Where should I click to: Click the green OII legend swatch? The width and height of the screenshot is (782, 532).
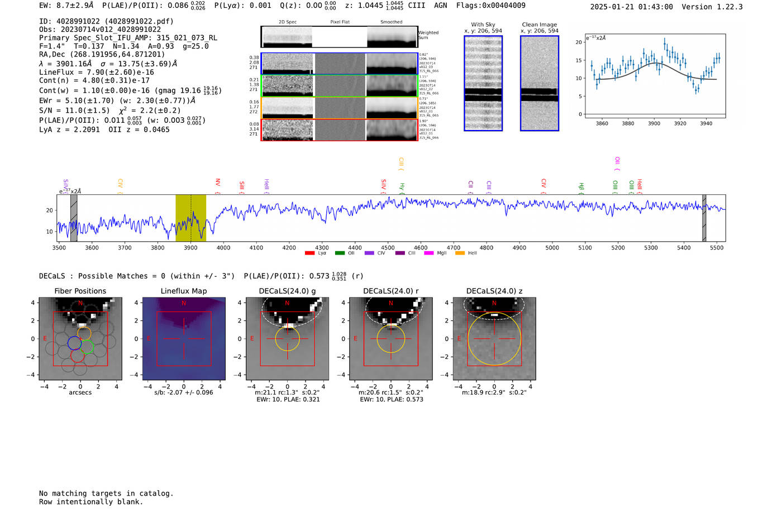340,253
